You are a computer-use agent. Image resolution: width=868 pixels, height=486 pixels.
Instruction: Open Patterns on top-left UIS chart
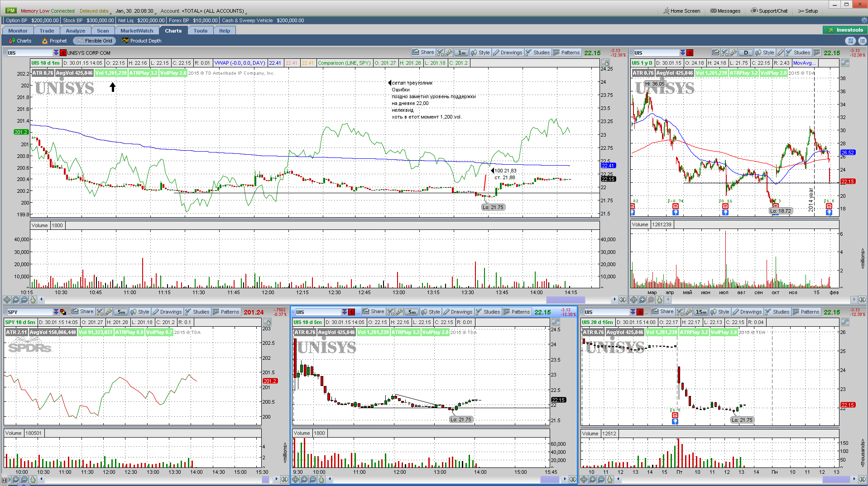coord(566,52)
